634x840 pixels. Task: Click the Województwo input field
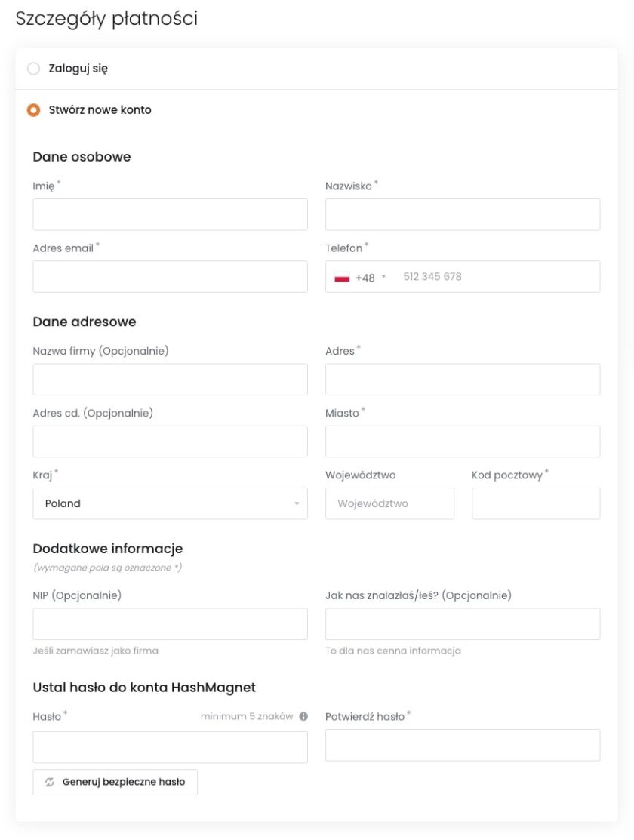pyautogui.click(x=390, y=503)
